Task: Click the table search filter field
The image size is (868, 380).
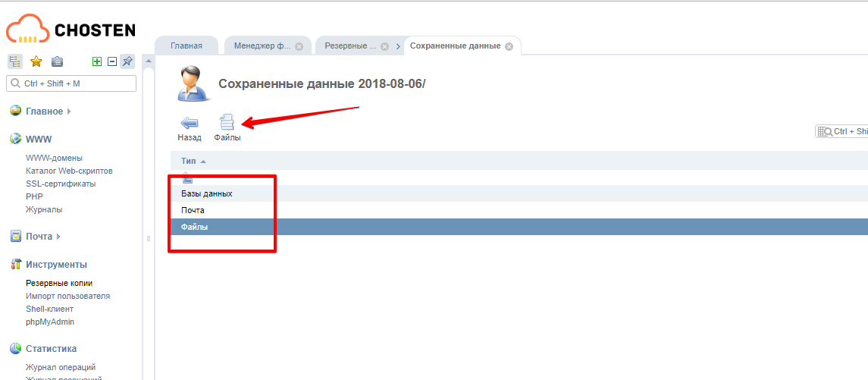Action: (x=841, y=131)
